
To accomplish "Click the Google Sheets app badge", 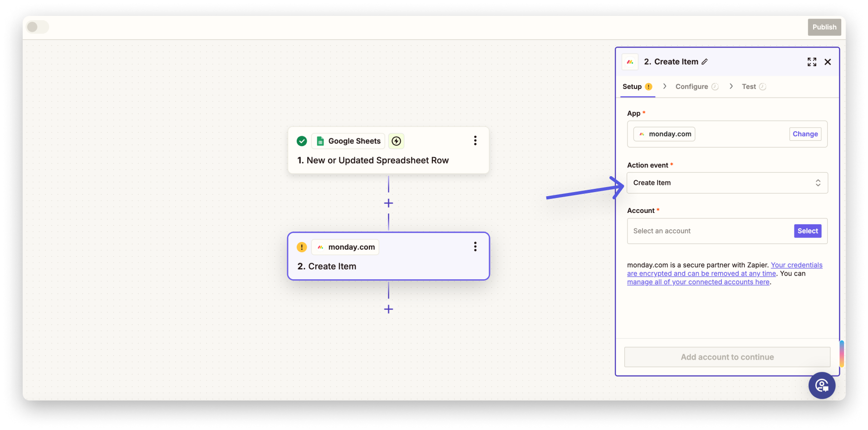I will (x=348, y=141).
